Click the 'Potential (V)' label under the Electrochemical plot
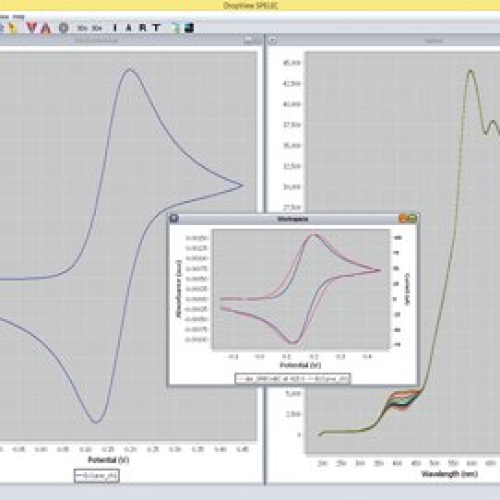This screenshot has width=500, height=500. click(108, 460)
